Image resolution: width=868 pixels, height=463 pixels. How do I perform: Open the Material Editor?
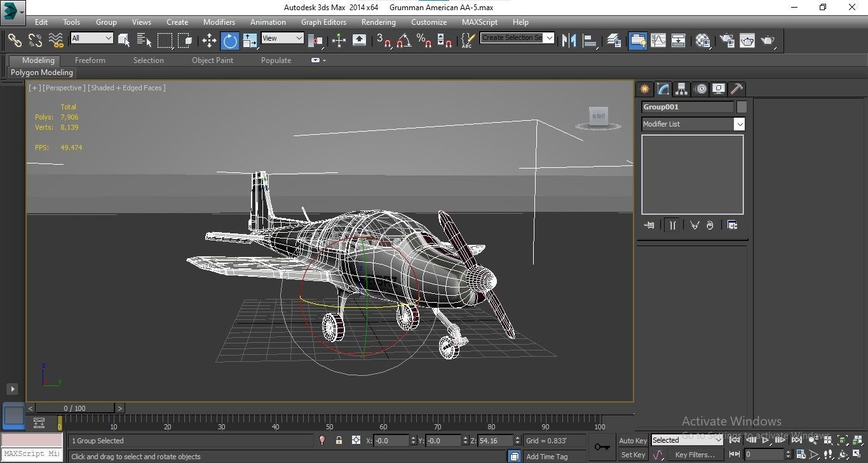[x=703, y=41]
